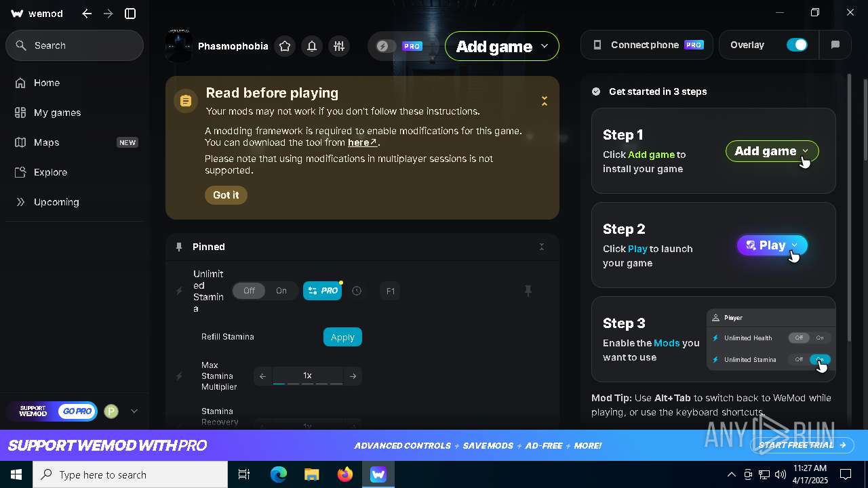868x488 pixels.
Task: Click the network icon in system tray
Action: [x=764, y=474]
